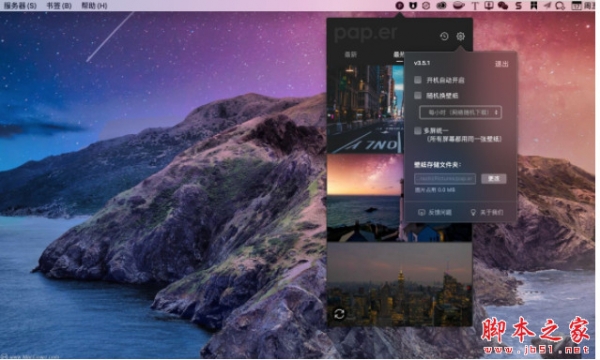Open the 服务器(S) menu

point(20,5)
